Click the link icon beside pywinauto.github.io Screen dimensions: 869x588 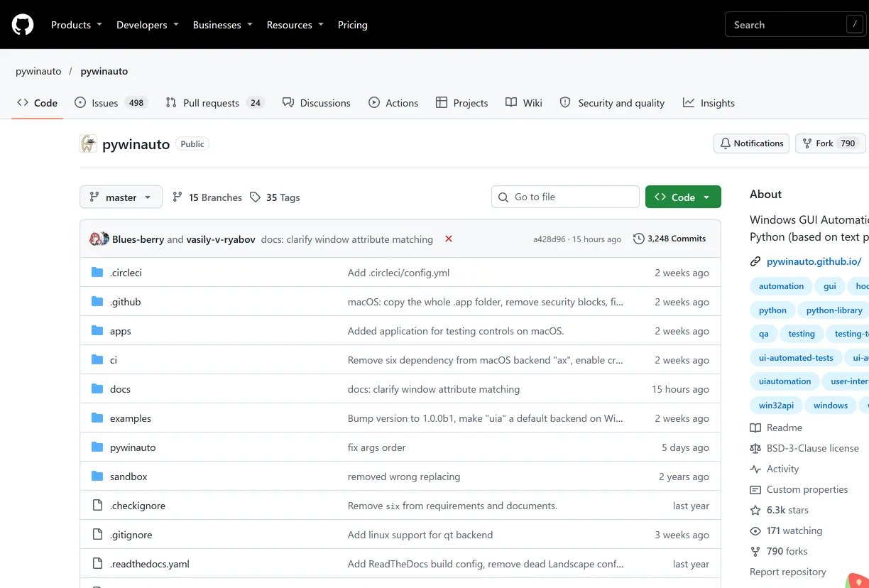[x=755, y=261]
